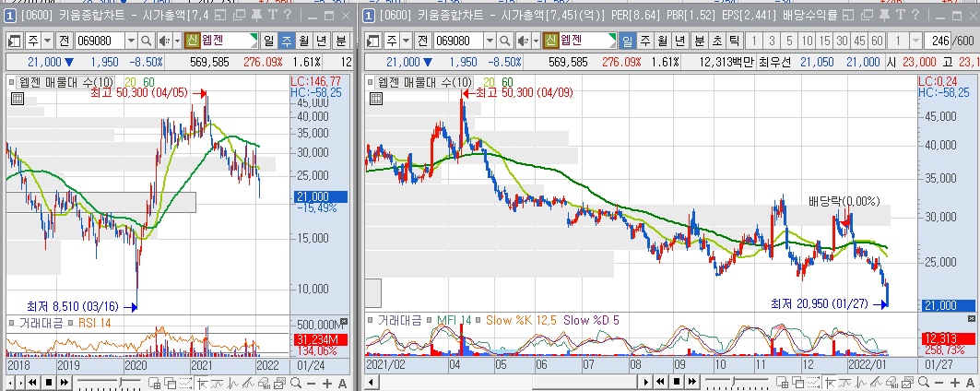Expand stock code dropdown in left chart
980x391 pixels.
click(131, 41)
